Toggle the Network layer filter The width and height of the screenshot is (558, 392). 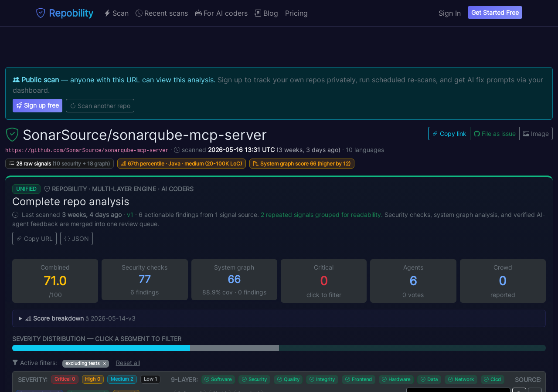(461, 379)
